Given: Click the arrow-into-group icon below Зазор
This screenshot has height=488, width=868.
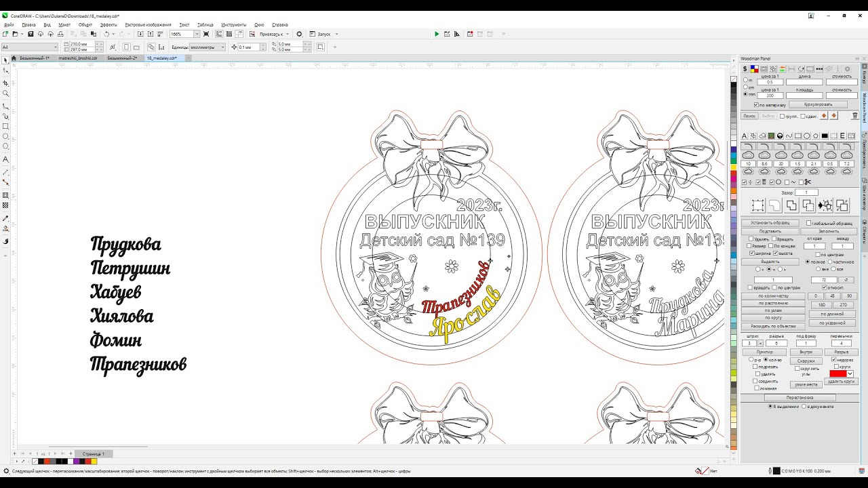Looking at the screenshot, I should tap(825, 205).
